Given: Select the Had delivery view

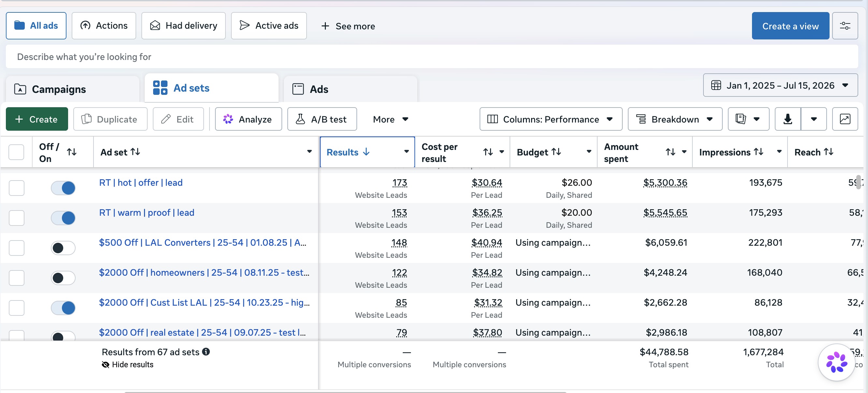Looking at the screenshot, I should point(183,26).
